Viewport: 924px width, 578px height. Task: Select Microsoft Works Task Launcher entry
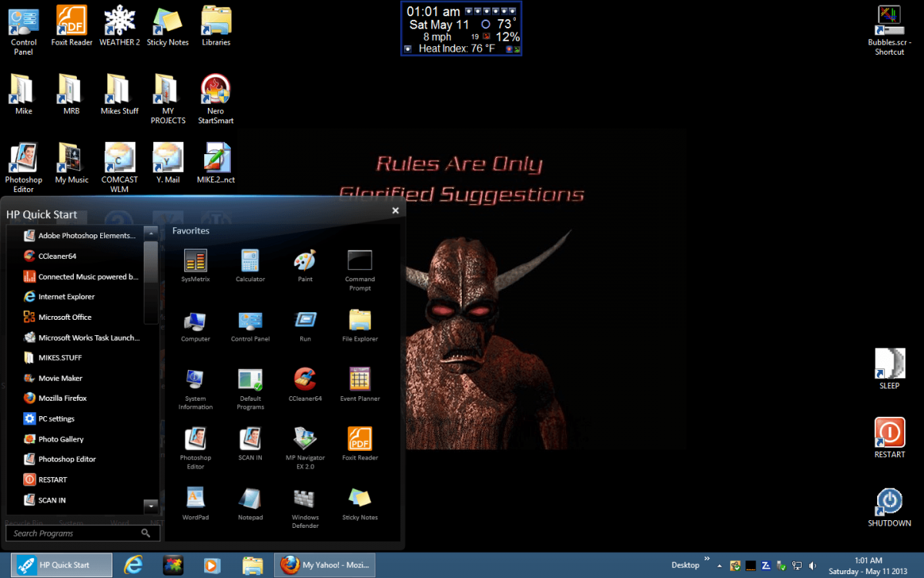(x=82, y=338)
